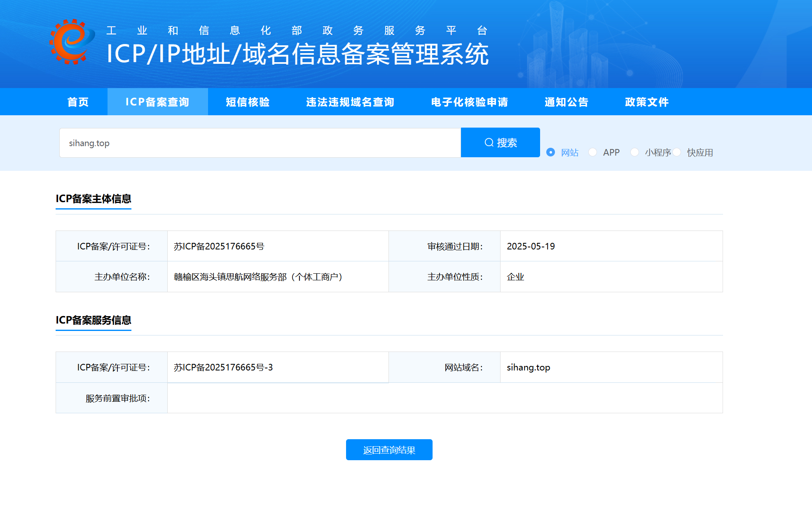Click the ICP备案主体信息 section heading

pyautogui.click(x=94, y=199)
